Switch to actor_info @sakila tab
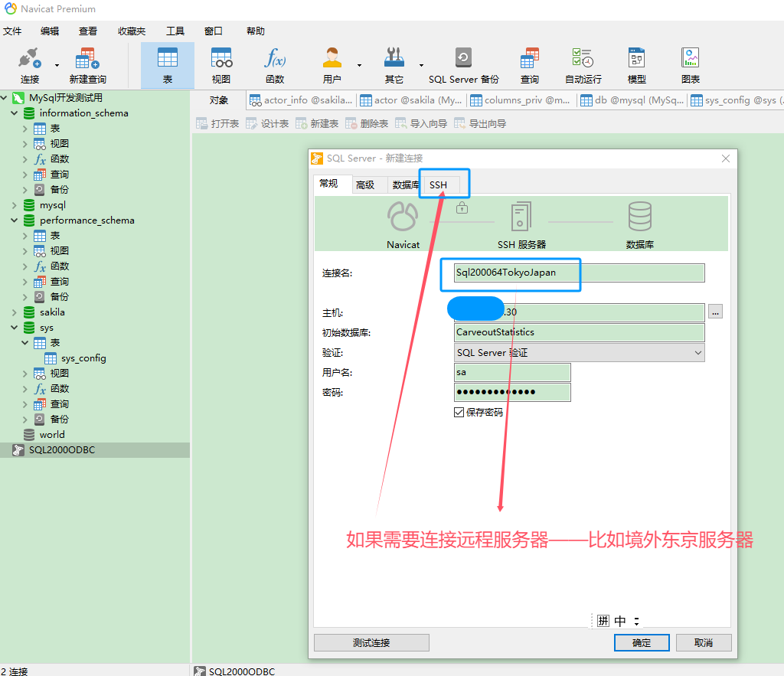784x676 pixels. tap(301, 100)
